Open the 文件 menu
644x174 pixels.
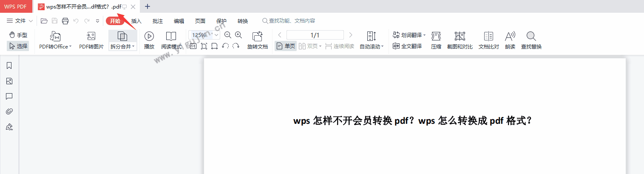(x=20, y=21)
